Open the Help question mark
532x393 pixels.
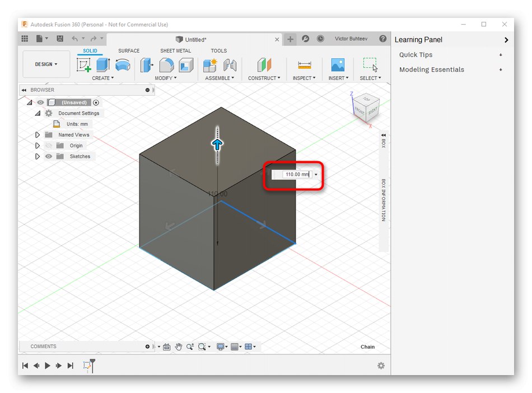coord(382,39)
